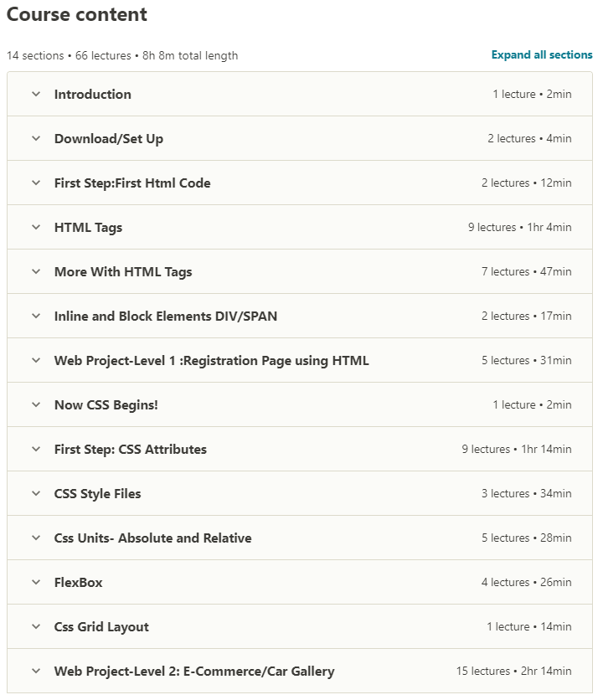Open the FlexBox section title

click(78, 582)
